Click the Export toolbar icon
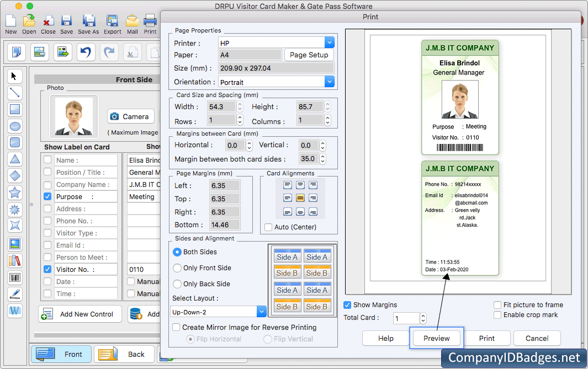588x369 pixels. [113, 24]
